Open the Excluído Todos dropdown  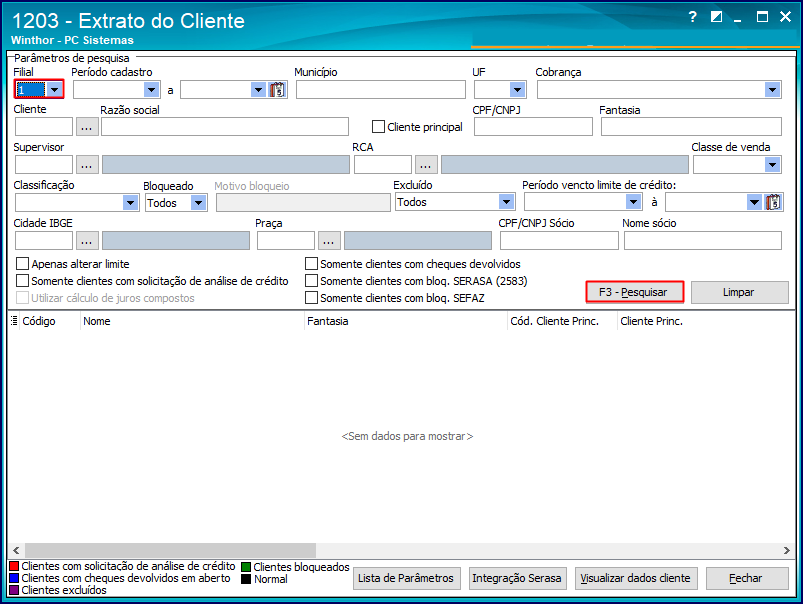coord(506,202)
